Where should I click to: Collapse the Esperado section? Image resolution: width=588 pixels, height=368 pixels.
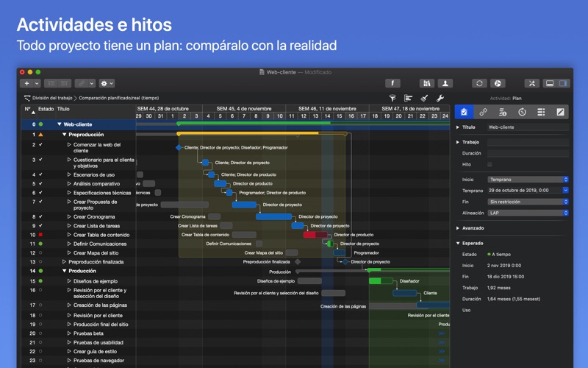[458, 244]
